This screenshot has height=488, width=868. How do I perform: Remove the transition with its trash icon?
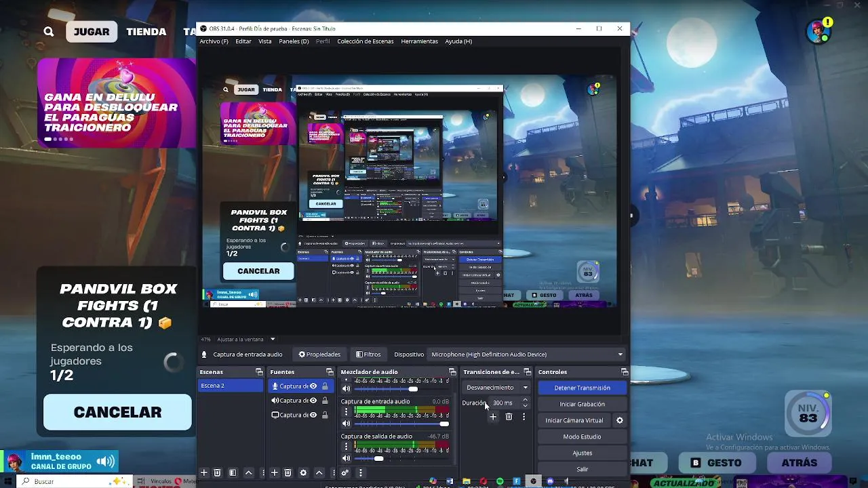tap(509, 417)
